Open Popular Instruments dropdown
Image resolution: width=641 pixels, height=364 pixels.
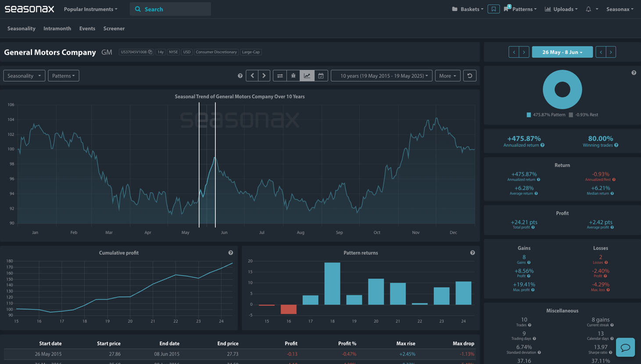coord(91,9)
